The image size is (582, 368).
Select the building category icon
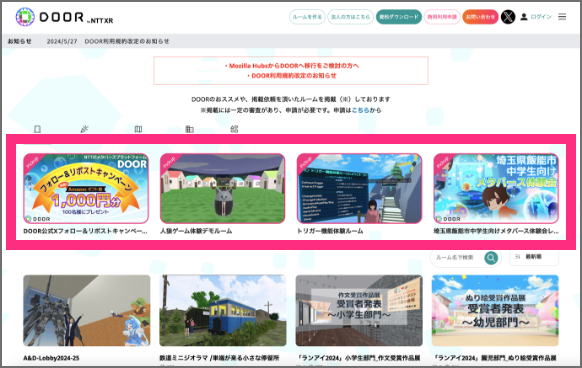pos(189,129)
